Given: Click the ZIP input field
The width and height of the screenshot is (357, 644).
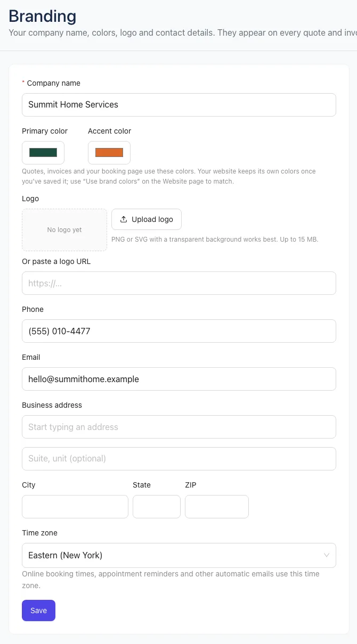Looking at the screenshot, I should (217, 507).
